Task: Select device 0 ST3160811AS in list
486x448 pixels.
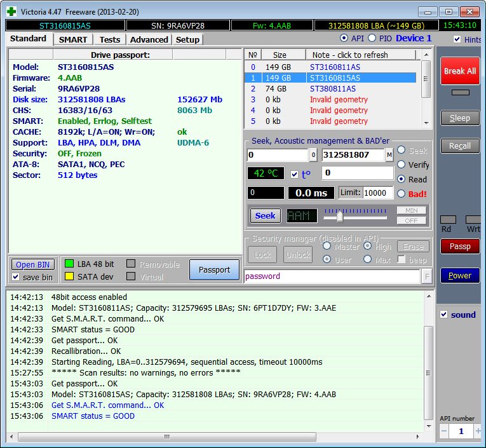Action: (x=330, y=67)
